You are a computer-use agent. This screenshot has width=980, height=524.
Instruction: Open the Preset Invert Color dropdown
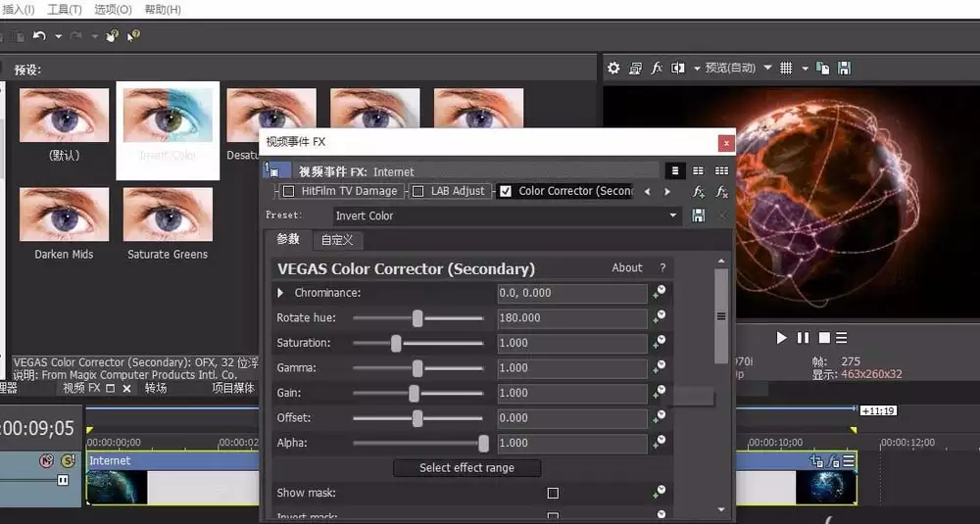[x=506, y=215]
